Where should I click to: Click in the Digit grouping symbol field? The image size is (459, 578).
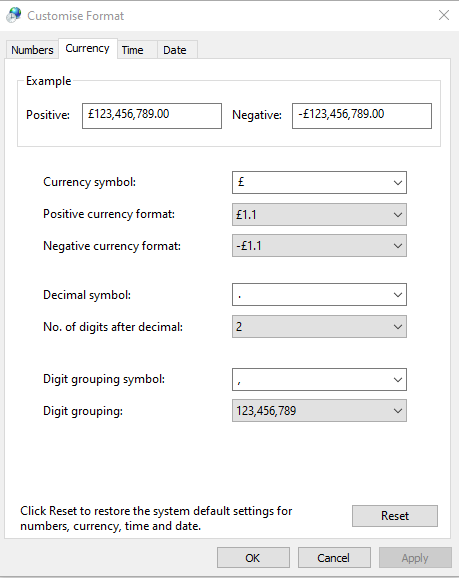click(x=311, y=379)
